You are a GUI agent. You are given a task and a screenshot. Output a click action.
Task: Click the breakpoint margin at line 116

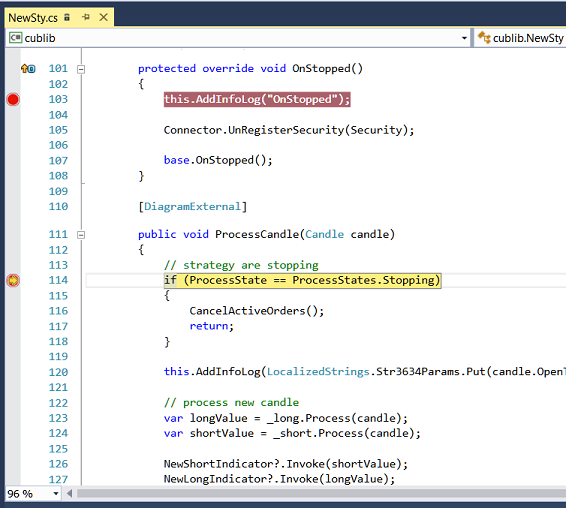[x=13, y=311]
